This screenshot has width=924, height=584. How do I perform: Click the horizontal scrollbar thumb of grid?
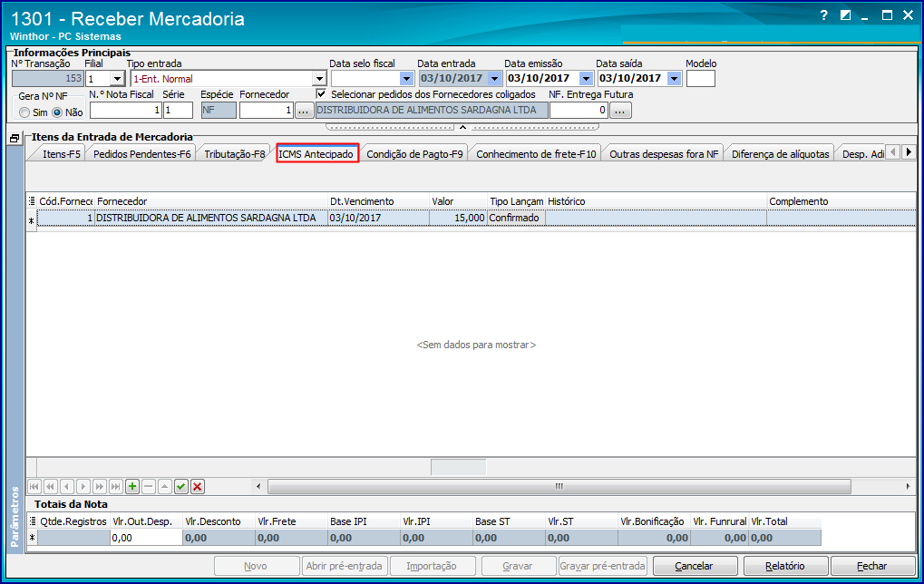click(559, 487)
